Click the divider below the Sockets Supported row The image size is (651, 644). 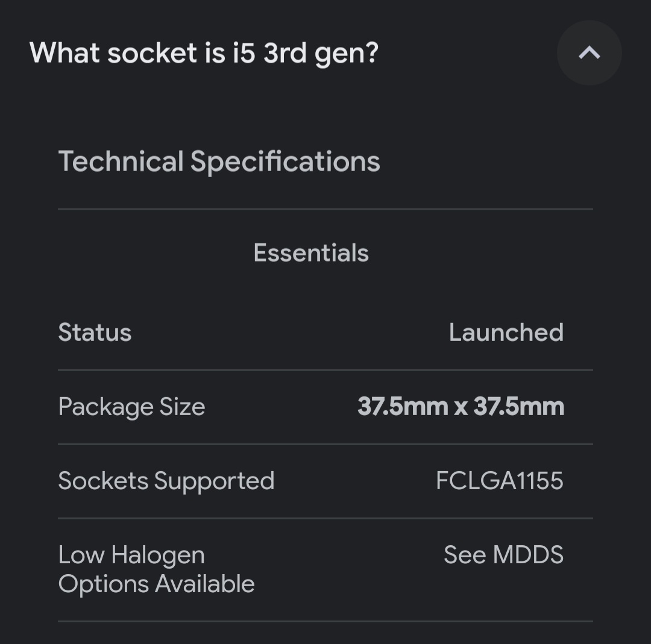click(325, 518)
